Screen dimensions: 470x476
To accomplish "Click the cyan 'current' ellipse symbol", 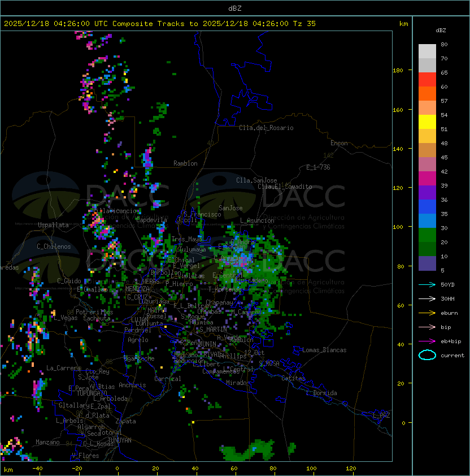I will [427, 355].
